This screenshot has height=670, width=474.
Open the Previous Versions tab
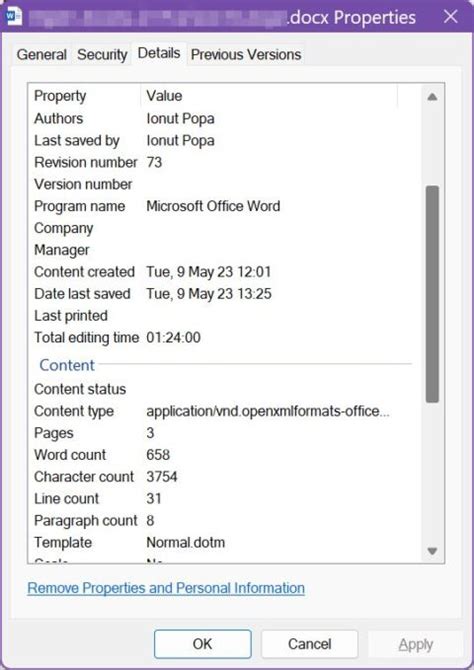246,55
